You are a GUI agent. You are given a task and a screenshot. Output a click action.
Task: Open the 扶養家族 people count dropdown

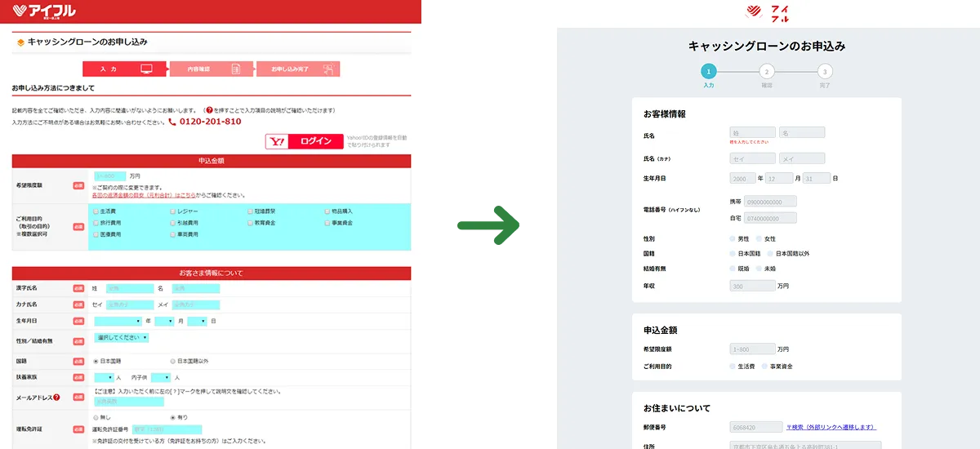click(104, 378)
